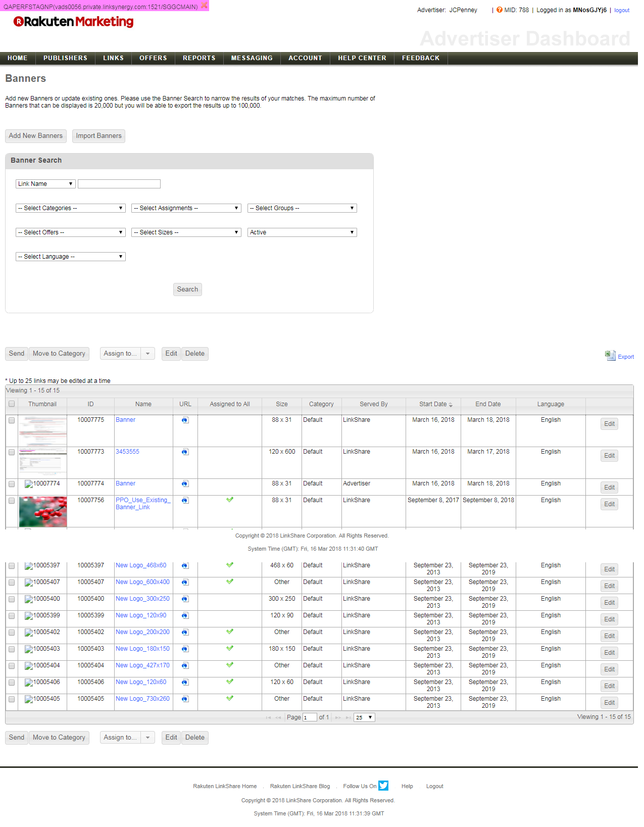Click the Twitter bird icon in footer
This screenshot has width=644, height=827.
(383, 786)
